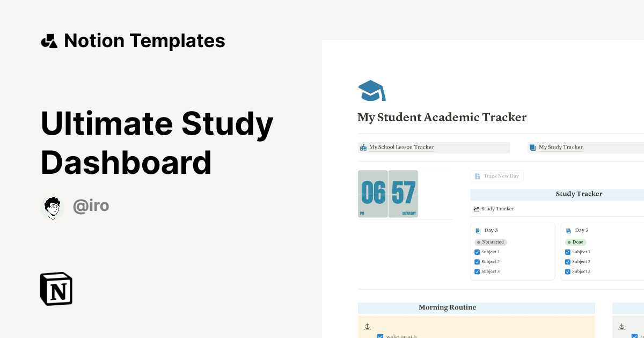Toggle Subject 3 in the Day 3 card
The width and height of the screenshot is (644, 338).
coord(477,271)
